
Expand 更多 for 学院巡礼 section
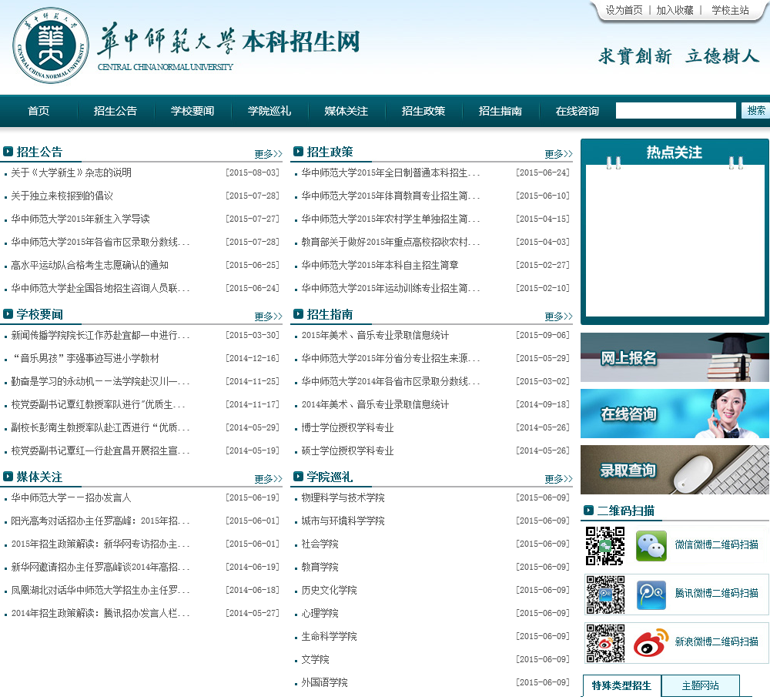coord(558,479)
